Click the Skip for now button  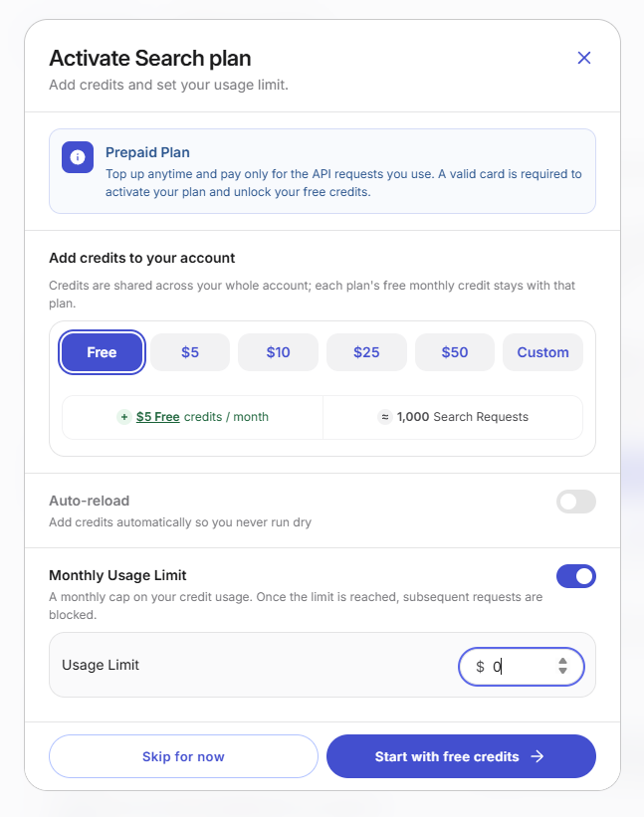pos(183,756)
